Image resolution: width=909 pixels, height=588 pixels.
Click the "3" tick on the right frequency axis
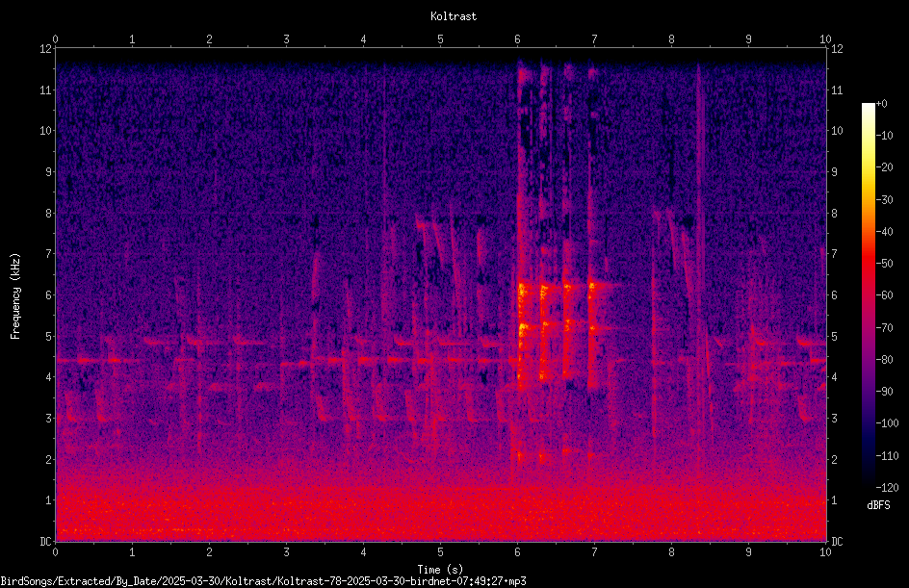coord(834,419)
